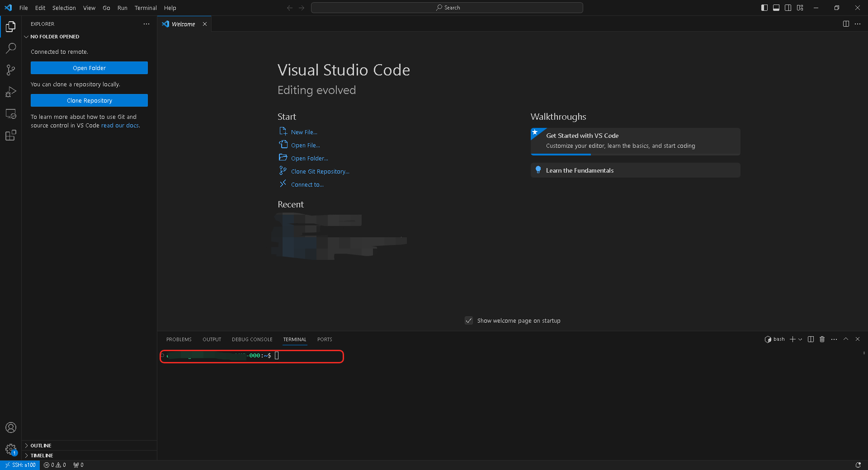Open Get Started with VS Code walkthrough
This screenshot has height=470, width=868.
point(635,141)
